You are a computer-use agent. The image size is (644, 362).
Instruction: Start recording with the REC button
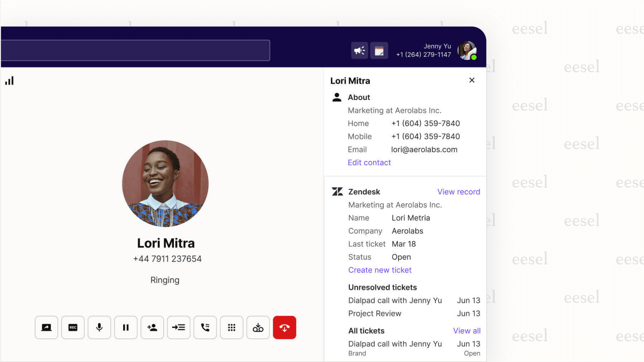point(73,328)
